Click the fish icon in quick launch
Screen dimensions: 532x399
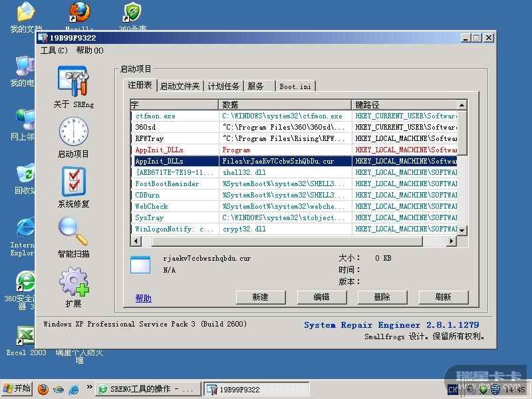pyautogui.click(x=59, y=389)
